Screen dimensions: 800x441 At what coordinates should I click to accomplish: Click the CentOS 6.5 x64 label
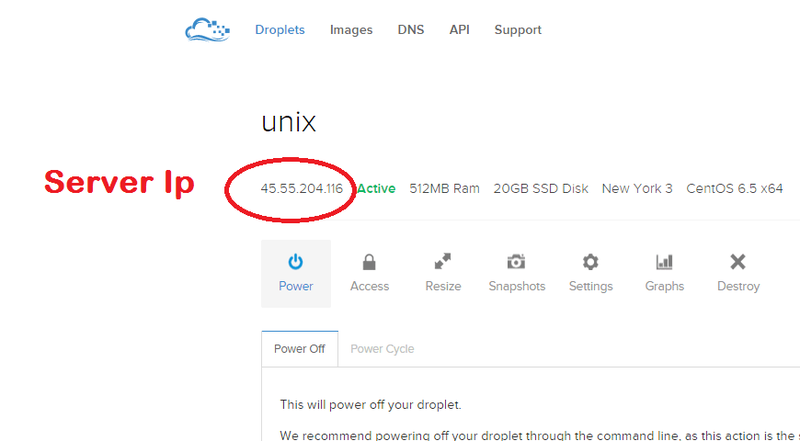coord(734,188)
